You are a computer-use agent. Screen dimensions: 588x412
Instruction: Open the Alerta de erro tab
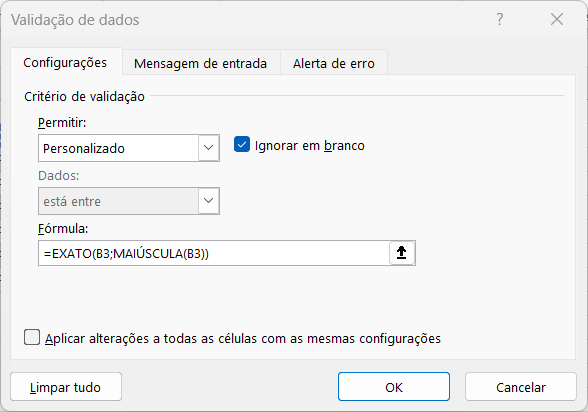[x=333, y=63]
